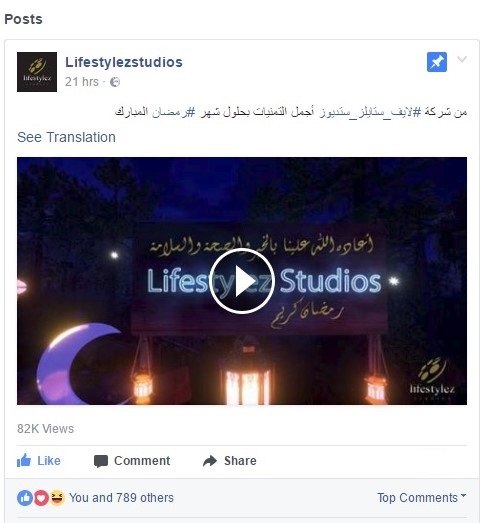Click the pinned post pushpin icon
Viewport: 481px width, 523px height.
pyautogui.click(x=437, y=62)
